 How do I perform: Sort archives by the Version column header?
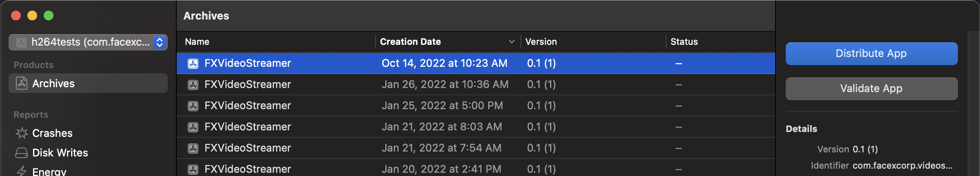tap(541, 42)
